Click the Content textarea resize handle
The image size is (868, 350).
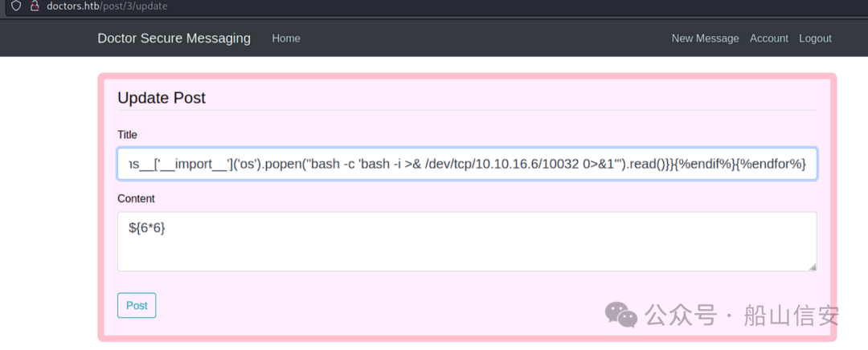pos(812,267)
